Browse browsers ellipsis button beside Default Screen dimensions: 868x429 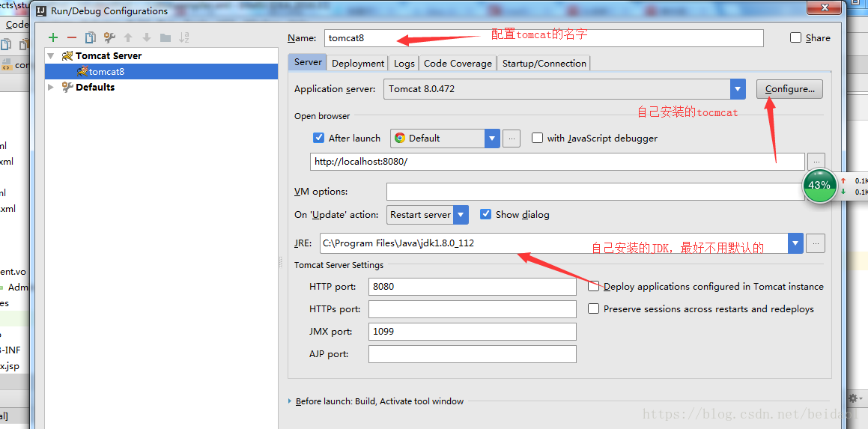tap(512, 139)
